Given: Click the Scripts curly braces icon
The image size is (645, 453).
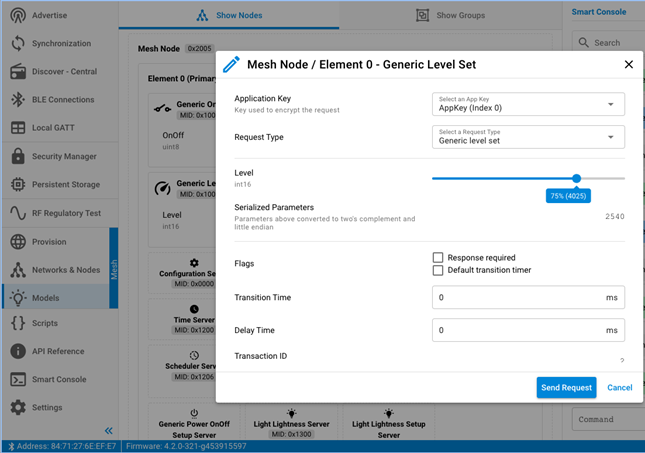Looking at the screenshot, I should coord(17,324).
